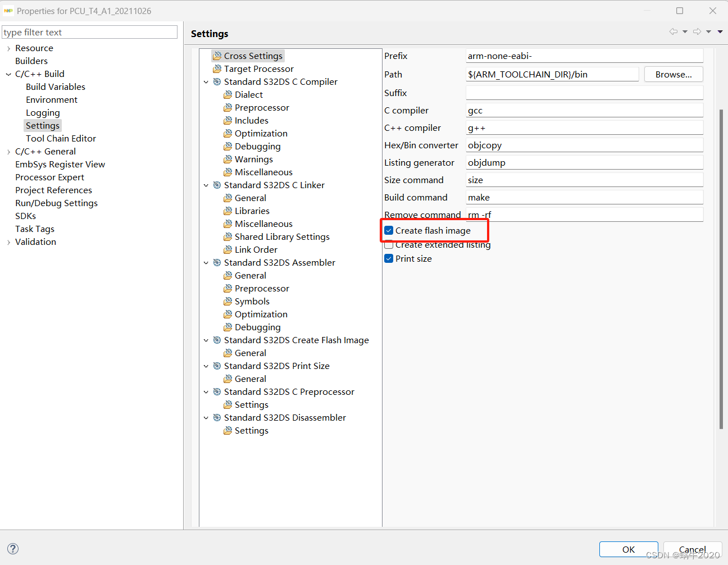The width and height of the screenshot is (728, 565).
Task: Maximize the Properties window
Action: pos(680,11)
